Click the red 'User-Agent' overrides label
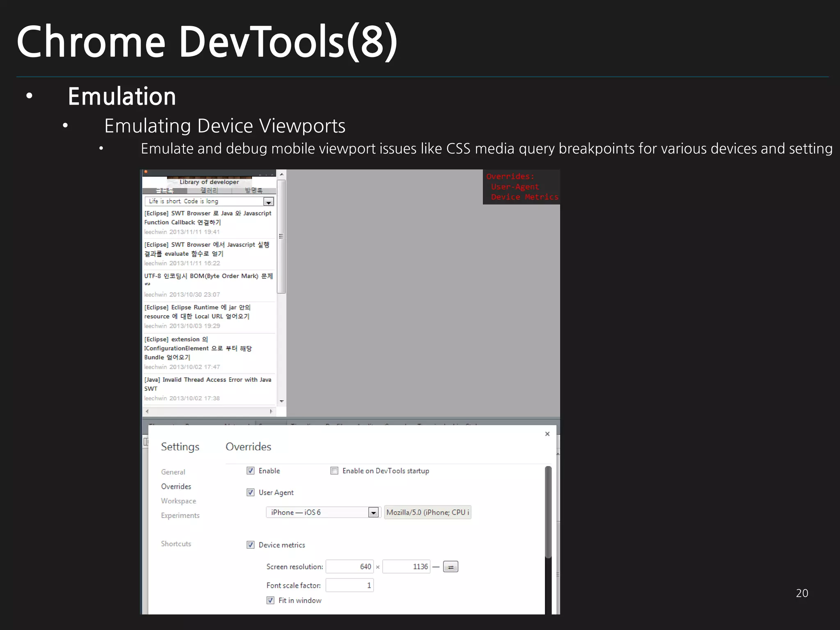 (515, 187)
